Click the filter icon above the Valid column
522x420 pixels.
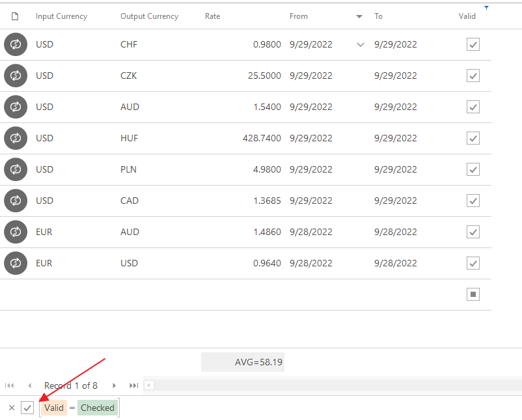click(486, 8)
